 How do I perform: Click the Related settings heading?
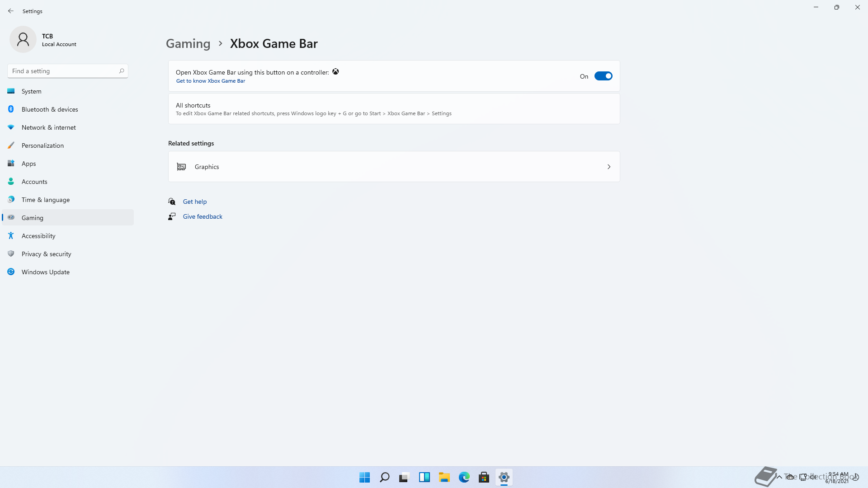pos(191,143)
